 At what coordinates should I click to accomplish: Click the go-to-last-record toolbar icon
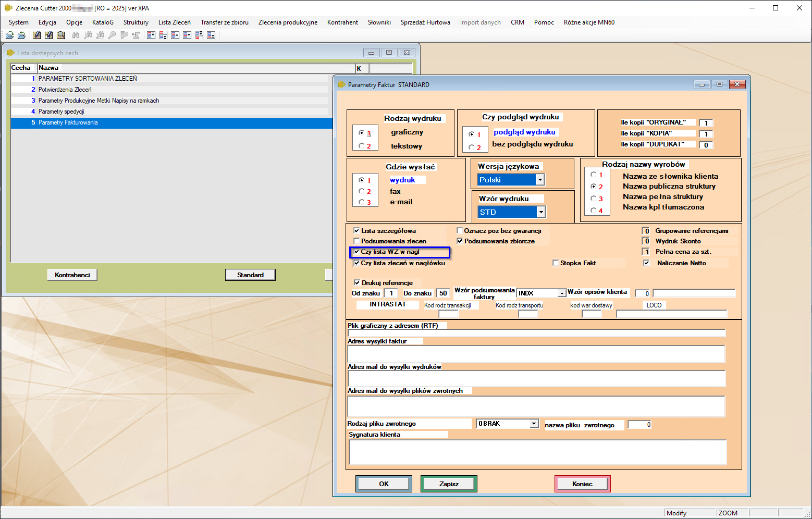(211, 35)
